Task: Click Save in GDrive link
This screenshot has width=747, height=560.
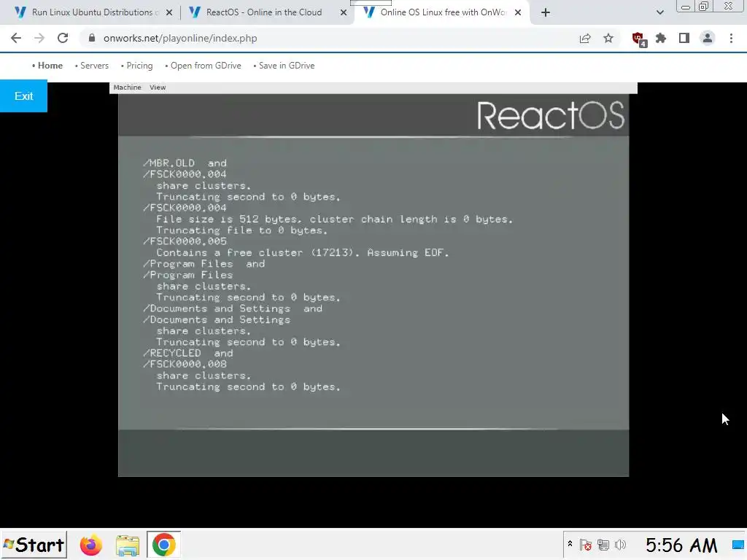Action: (x=287, y=66)
